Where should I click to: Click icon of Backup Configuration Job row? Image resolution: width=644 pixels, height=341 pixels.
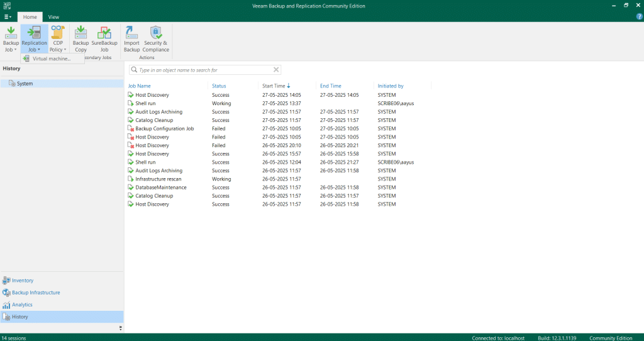[131, 128]
